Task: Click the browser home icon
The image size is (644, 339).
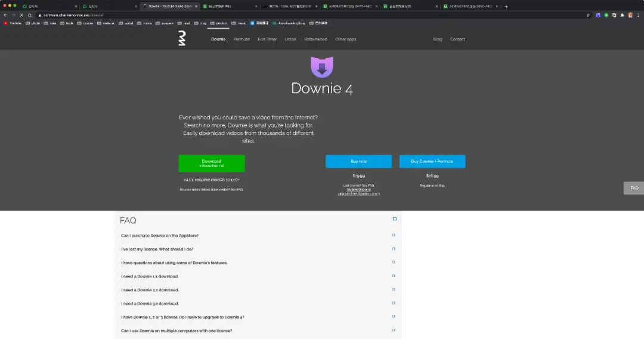Action: pos(30,15)
